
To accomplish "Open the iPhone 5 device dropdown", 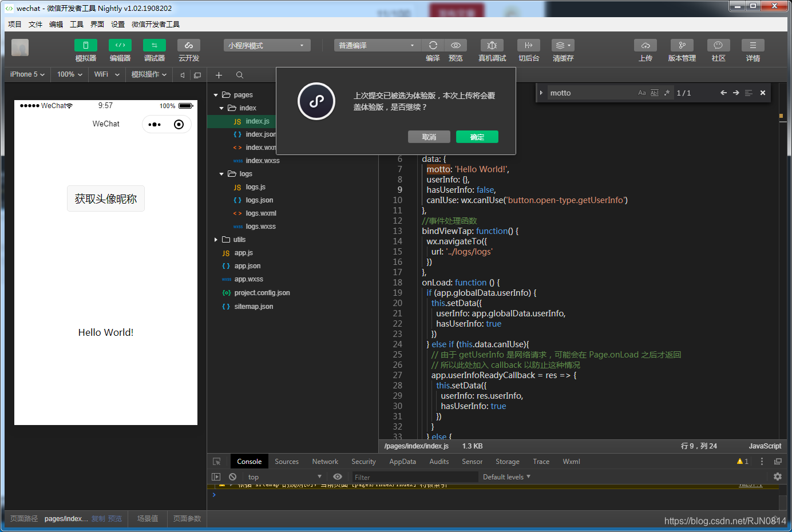I will click(27, 74).
